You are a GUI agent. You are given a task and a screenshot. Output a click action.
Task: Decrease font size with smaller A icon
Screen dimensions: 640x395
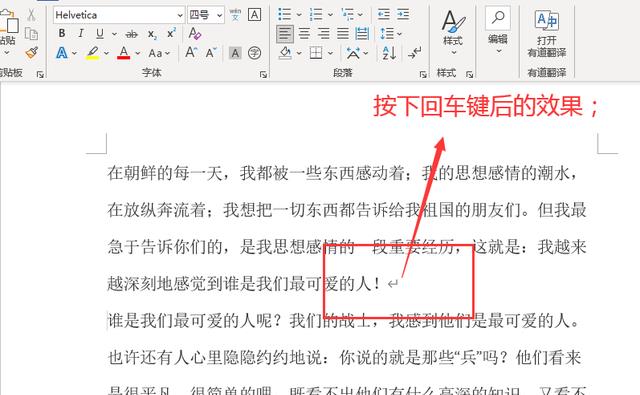pyautogui.click(x=211, y=53)
